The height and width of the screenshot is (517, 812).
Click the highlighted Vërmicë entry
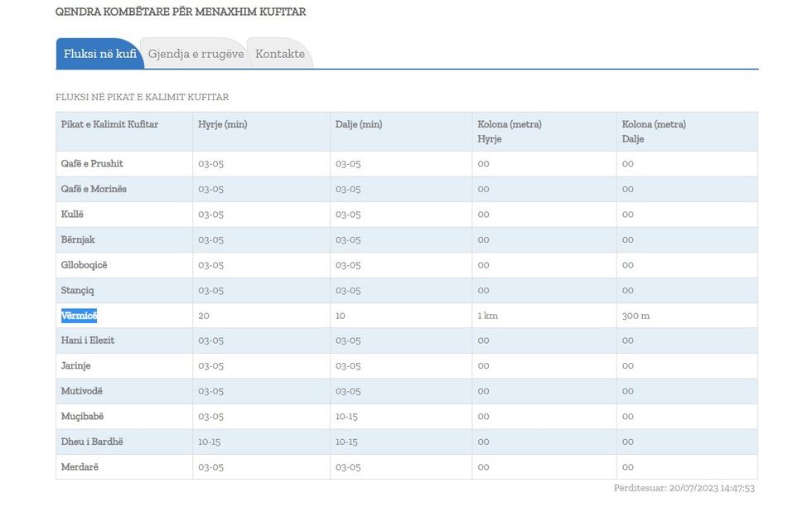tap(79, 316)
